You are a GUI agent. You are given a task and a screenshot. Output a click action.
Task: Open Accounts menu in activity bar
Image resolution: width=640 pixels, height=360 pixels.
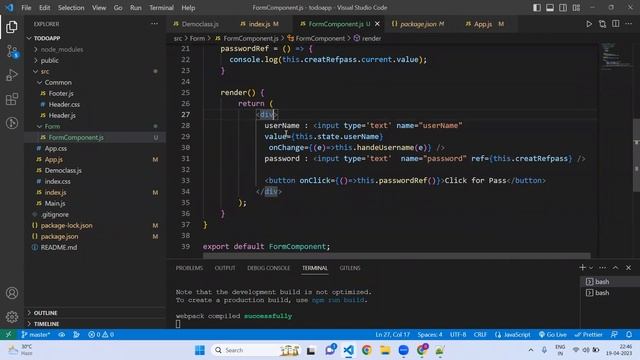pos(12,293)
